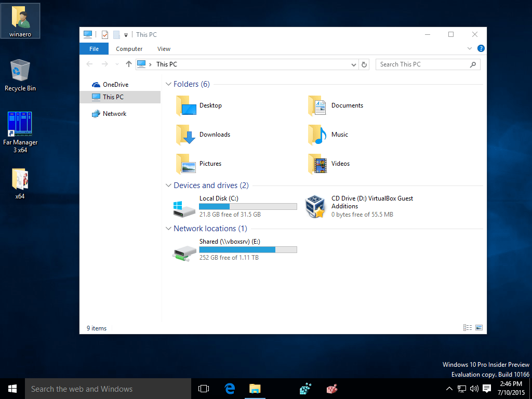The height and width of the screenshot is (399, 532).
Task: Click the Properties icon in the Quick Access Toolbar
Action: [104, 34]
